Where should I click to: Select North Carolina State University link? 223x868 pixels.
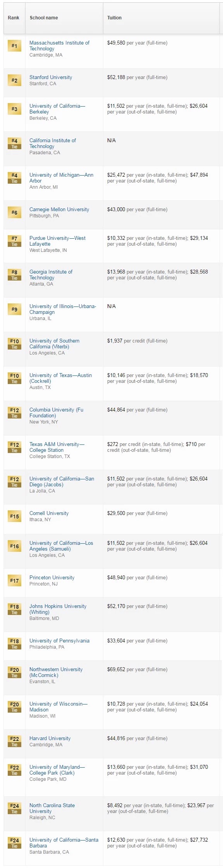pos(52,808)
